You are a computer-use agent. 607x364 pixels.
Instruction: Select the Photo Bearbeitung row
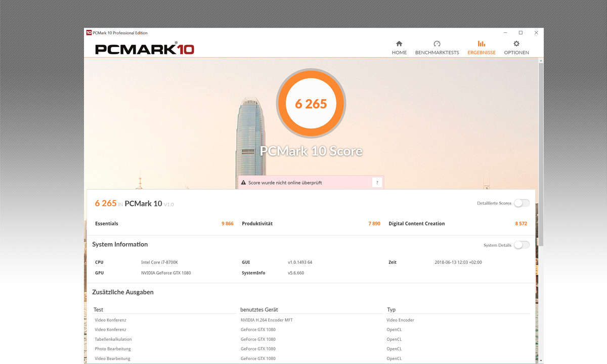tap(311, 349)
